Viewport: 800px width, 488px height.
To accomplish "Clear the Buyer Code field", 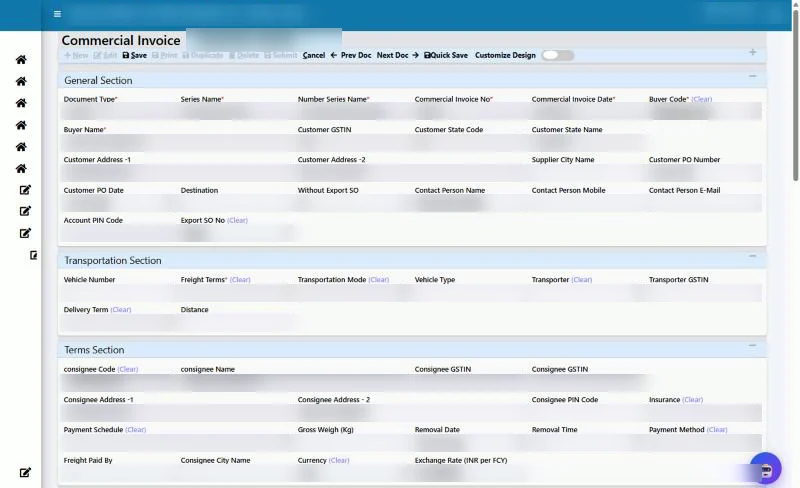I will tap(702, 99).
